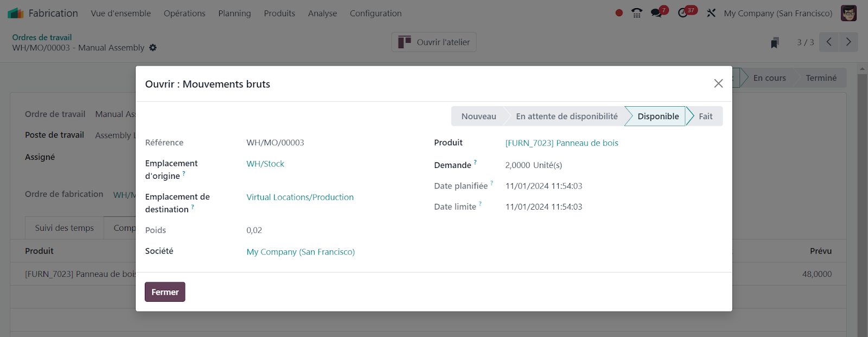Click the gear icon beside Manual Assembly
This screenshot has width=868, height=337.
[x=153, y=48]
